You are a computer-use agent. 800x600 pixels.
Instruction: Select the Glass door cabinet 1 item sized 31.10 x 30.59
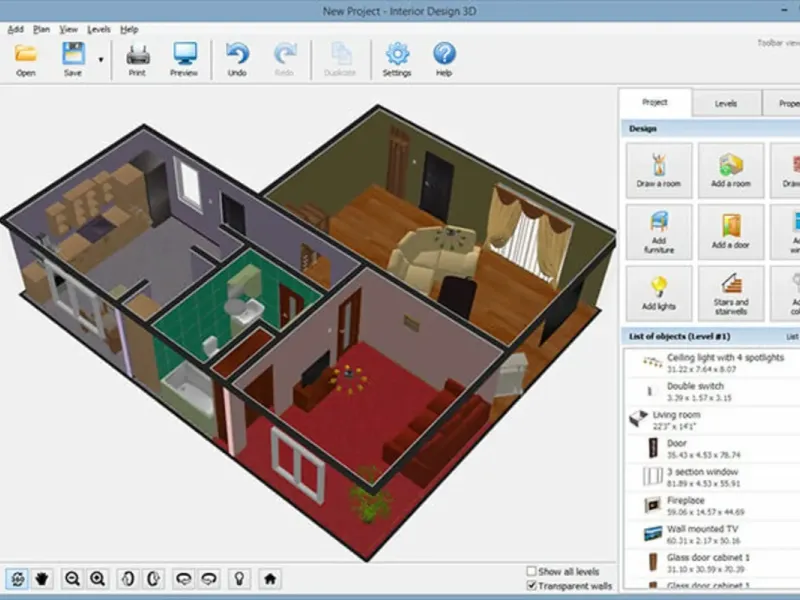(711, 563)
